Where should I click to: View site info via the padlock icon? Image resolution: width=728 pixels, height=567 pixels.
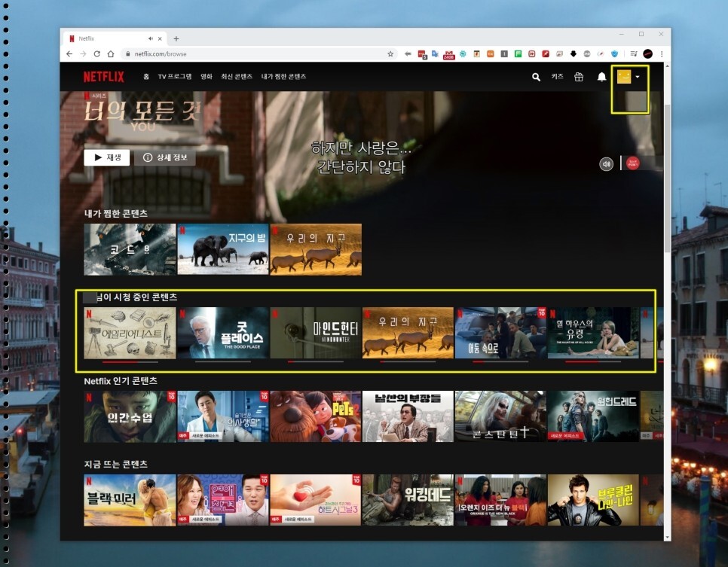(127, 53)
